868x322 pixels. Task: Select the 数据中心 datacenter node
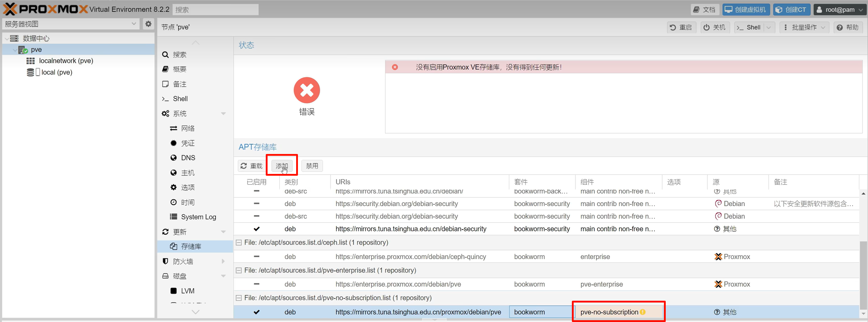click(36, 38)
